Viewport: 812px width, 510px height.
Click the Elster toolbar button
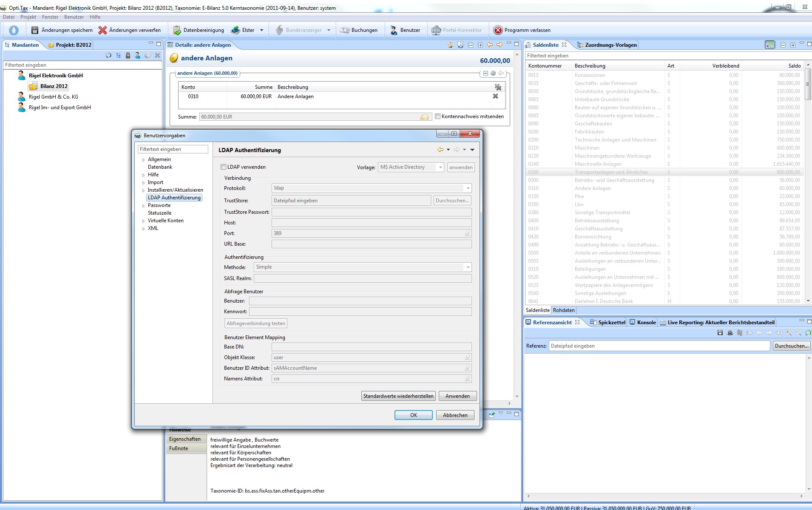(x=243, y=30)
